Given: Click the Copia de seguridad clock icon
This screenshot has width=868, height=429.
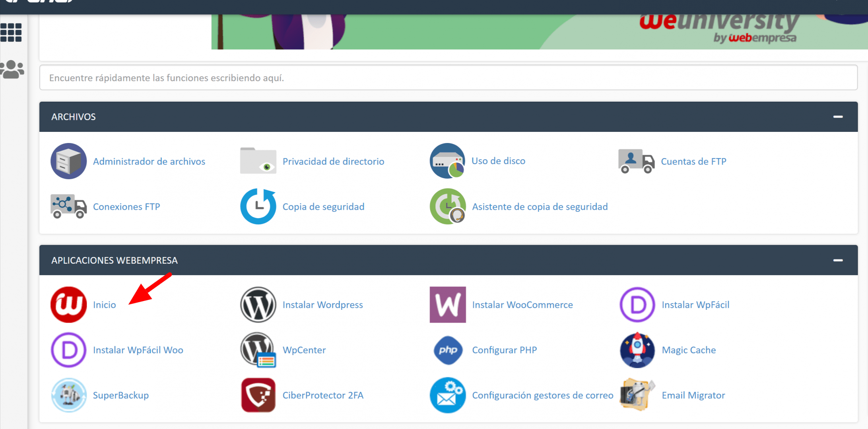Looking at the screenshot, I should (258, 206).
